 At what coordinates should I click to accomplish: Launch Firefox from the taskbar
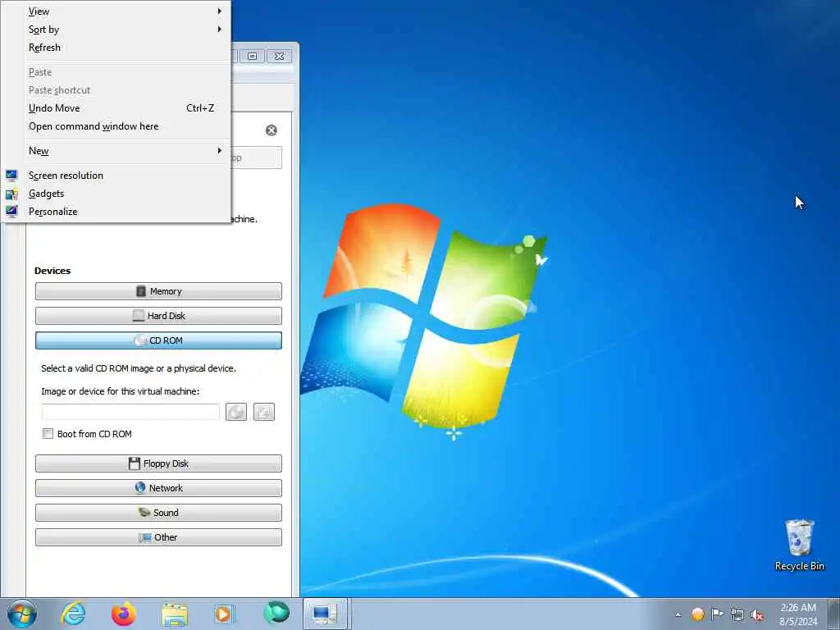click(124, 614)
